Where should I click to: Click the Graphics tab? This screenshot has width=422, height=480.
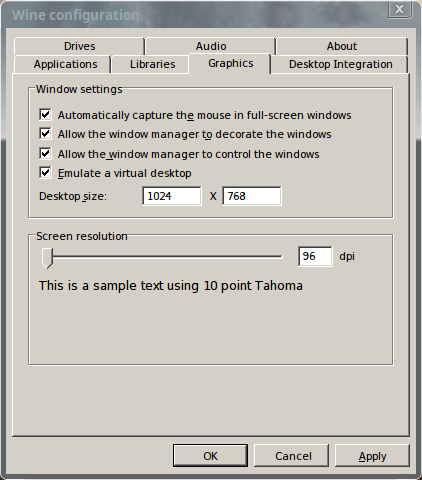click(x=230, y=63)
